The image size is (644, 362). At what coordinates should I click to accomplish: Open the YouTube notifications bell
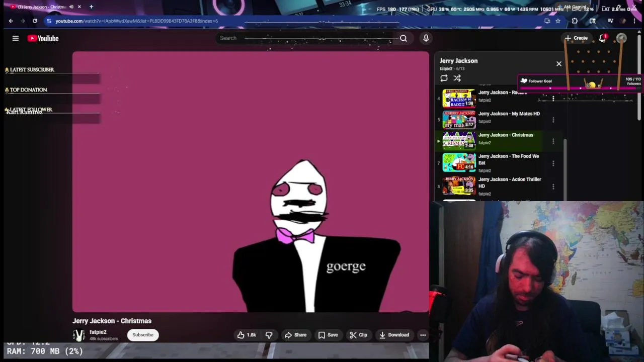[x=602, y=38]
